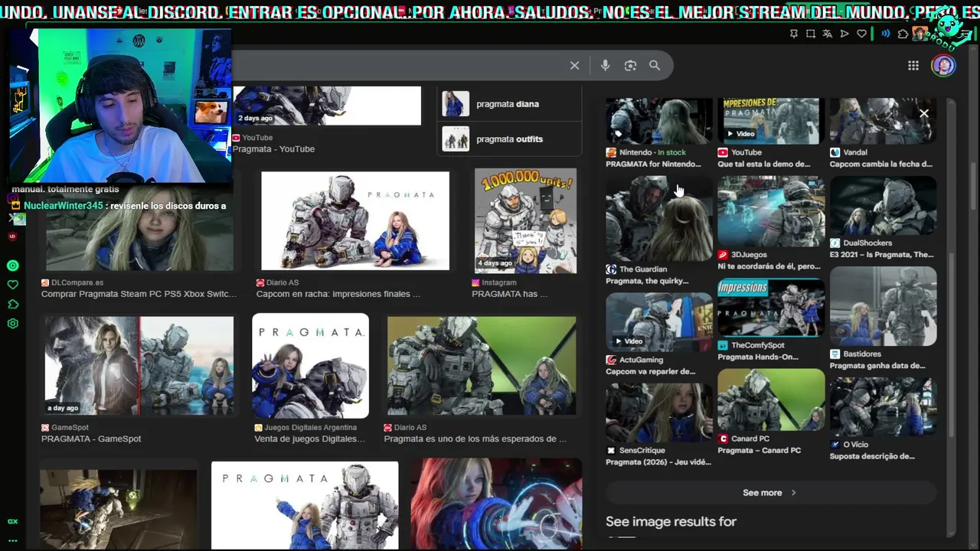
Task: Open the GameSpot thumbnail marked 'a day ago'
Action: point(139,366)
